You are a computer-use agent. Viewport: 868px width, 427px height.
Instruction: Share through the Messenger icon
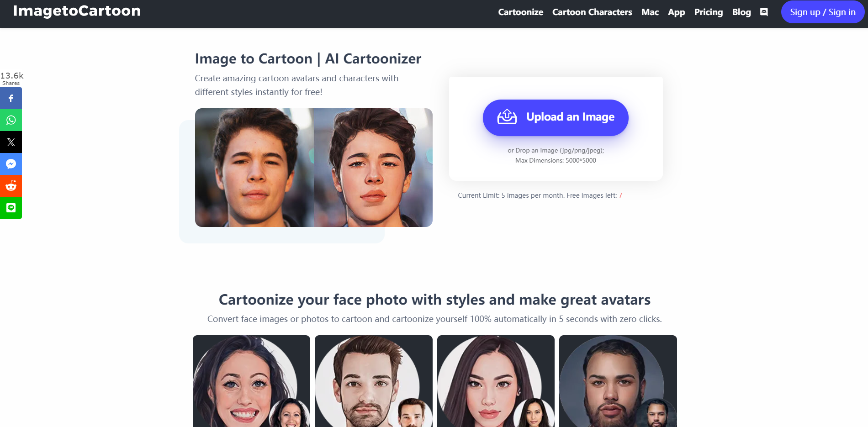pyautogui.click(x=11, y=164)
